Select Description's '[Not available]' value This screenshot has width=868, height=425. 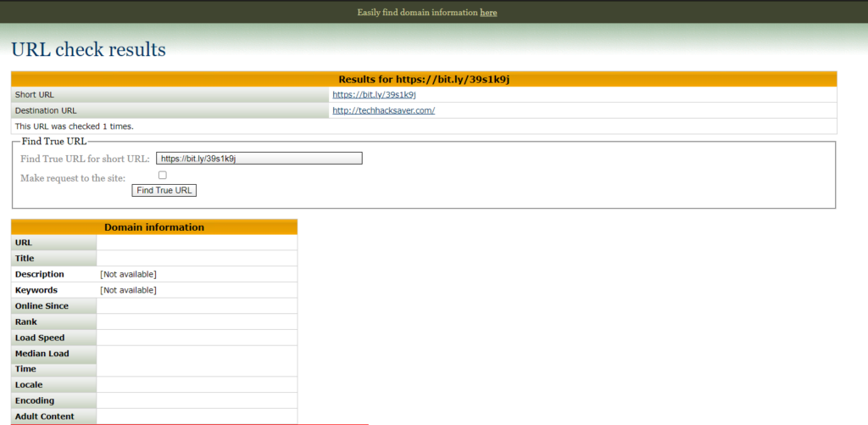[129, 274]
